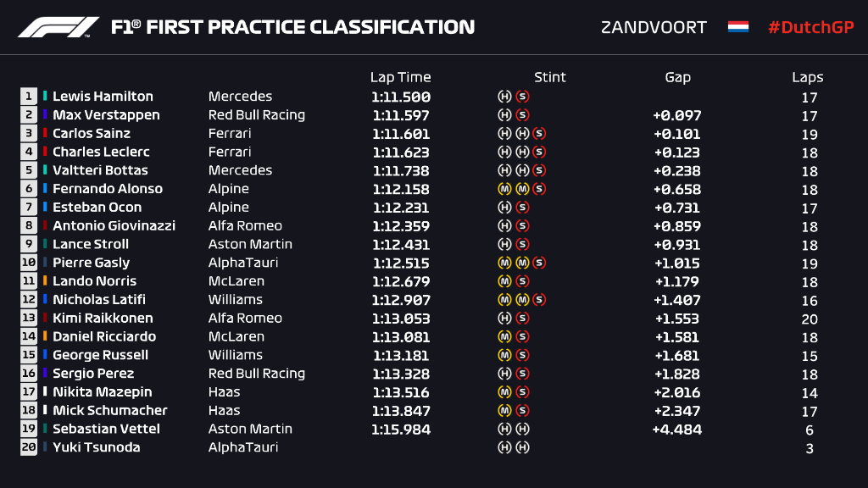Select Sebastian Vettel's lap time 1:15.984
This screenshot has width=868, height=488.
click(x=400, y=430)
